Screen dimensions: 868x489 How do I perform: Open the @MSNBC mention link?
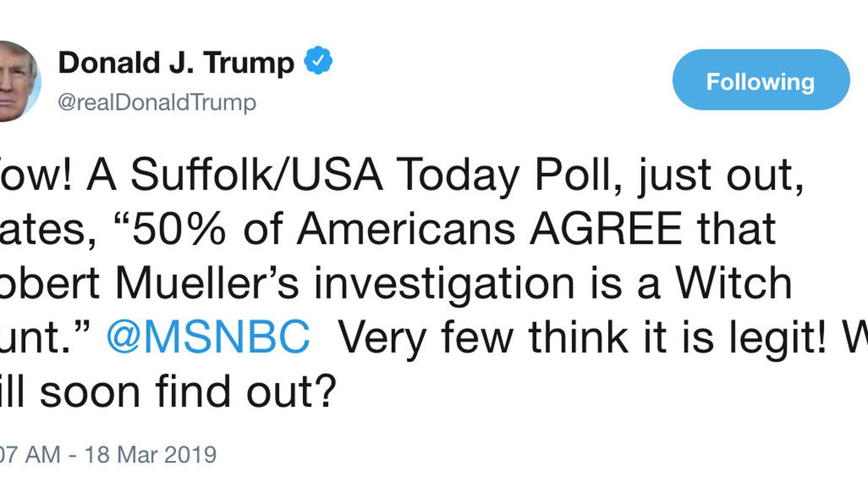(x=208, y=337)
